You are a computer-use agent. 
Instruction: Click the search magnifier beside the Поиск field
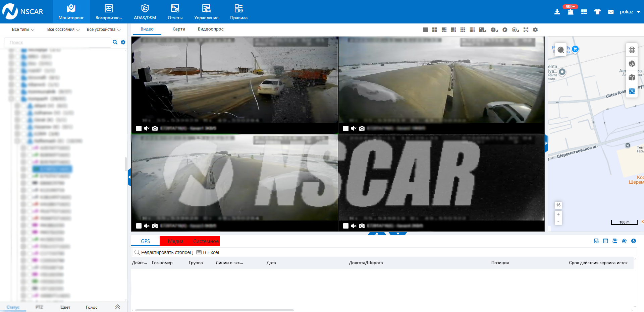115,42
